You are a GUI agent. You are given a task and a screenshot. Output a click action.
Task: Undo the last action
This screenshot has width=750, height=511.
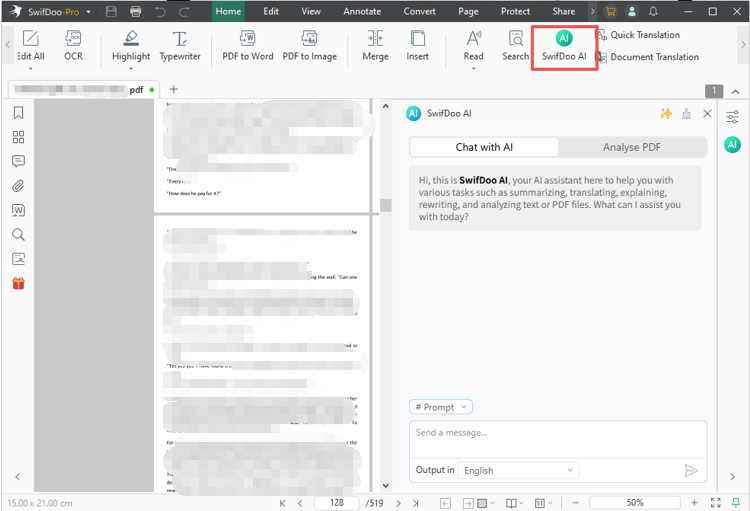coord(160,11)
